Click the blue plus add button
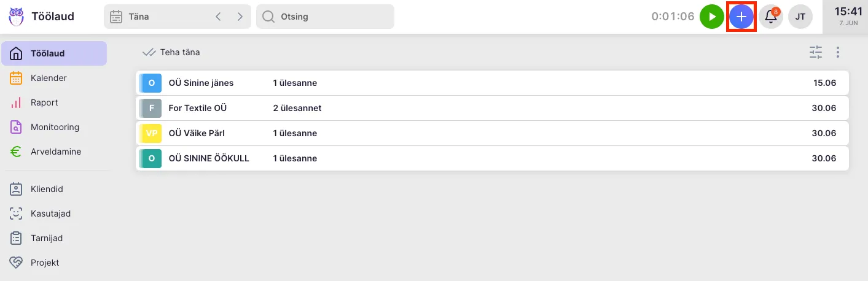The width and height of the screenshot is (868, 281). 741,17
